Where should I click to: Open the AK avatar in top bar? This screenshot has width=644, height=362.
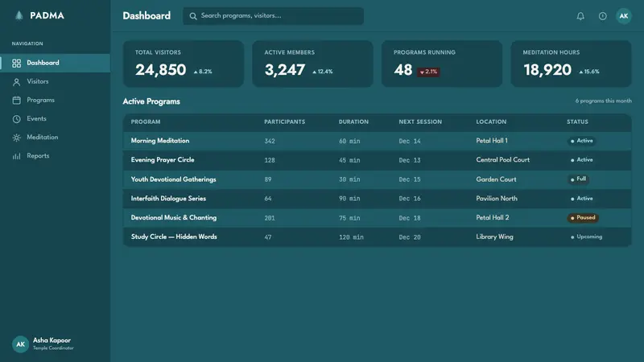[623, 16]
